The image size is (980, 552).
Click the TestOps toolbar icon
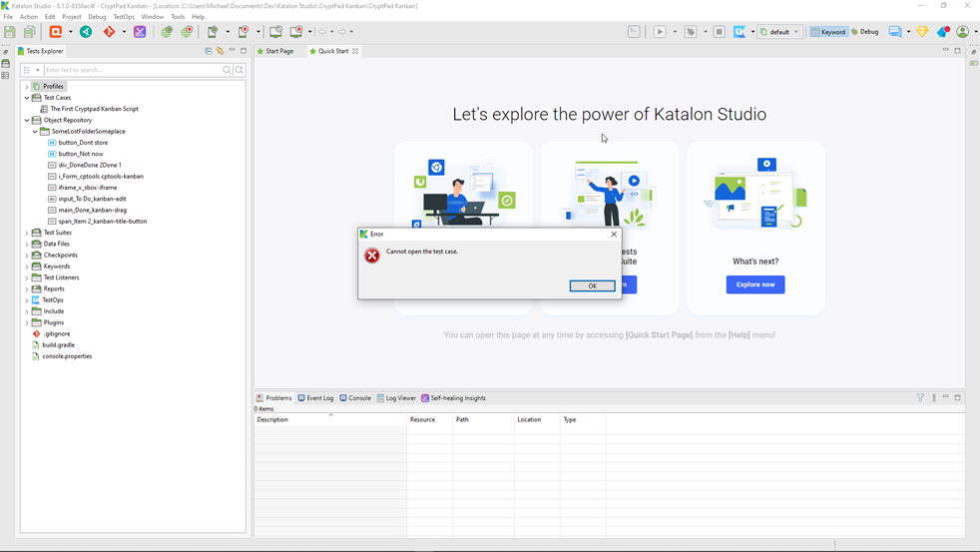739,31
